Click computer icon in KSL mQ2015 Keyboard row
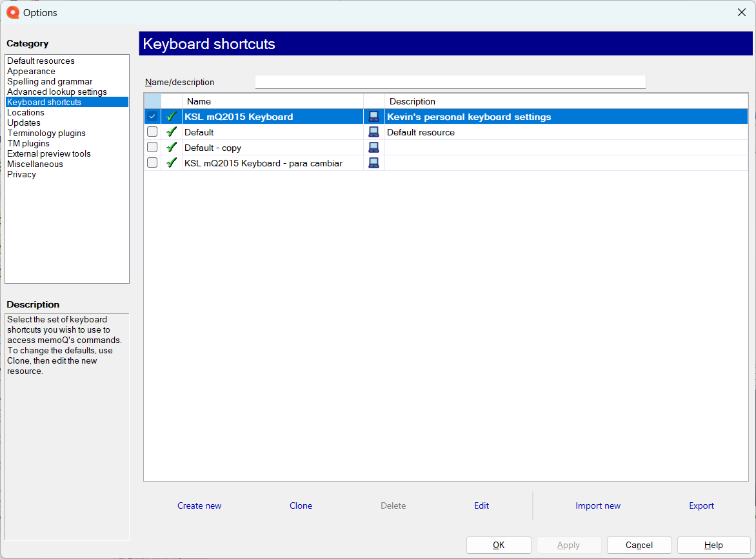756x559 pixels. click(x=373, y=116)
